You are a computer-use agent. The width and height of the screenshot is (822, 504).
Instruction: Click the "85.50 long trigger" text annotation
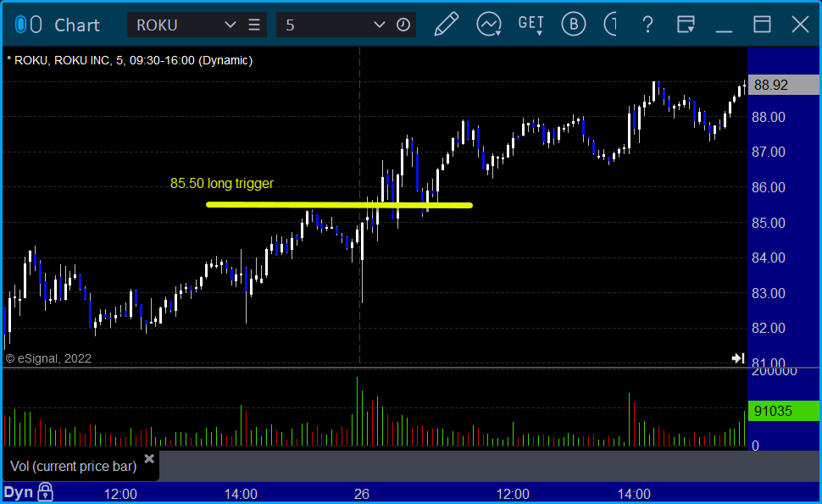pyautogui.click(x=222, y=183)
